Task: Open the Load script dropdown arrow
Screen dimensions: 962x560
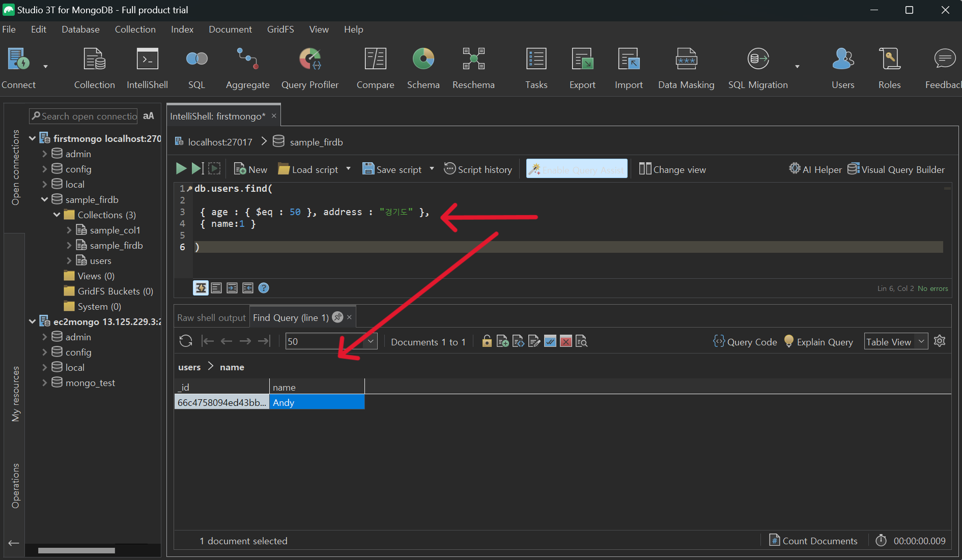Action: coord(349,169)
